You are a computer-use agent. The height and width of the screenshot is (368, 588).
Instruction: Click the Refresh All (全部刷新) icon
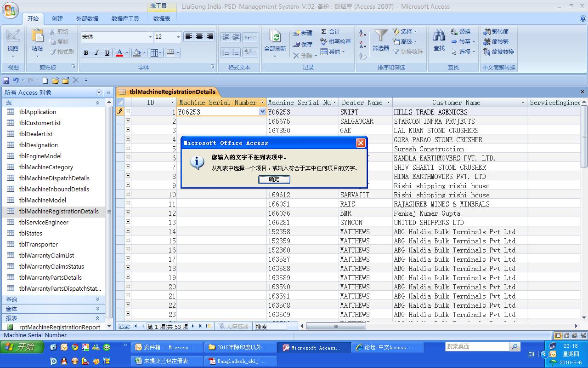pyautogui.click(x=275, y=36)
